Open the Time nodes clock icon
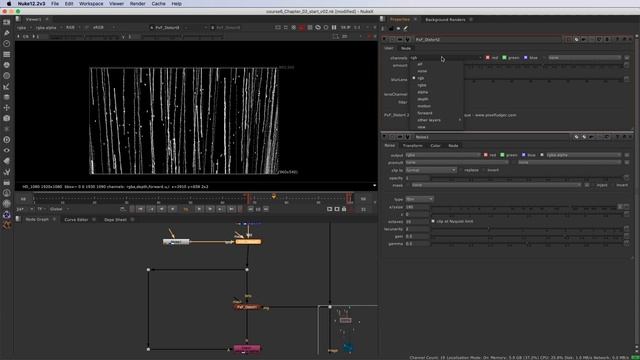The image size is (640, 360). [7, 43]
